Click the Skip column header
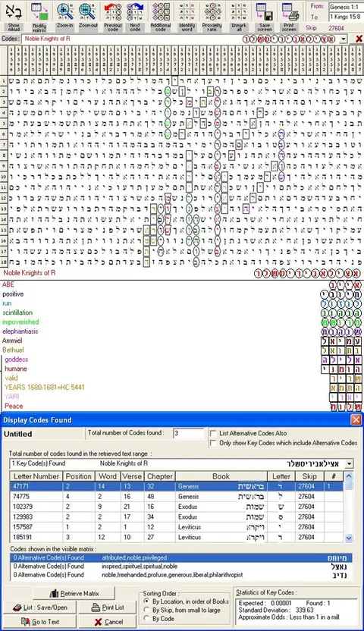The width and height of the screenshot is (364, 631). pos(309,476)
